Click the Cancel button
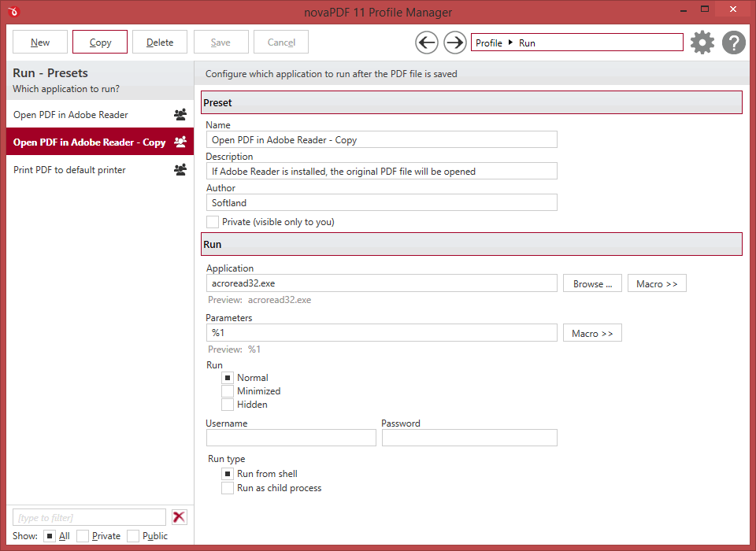Image resolution: width=756 pixels, height=551 pixels. pos(281,42)
